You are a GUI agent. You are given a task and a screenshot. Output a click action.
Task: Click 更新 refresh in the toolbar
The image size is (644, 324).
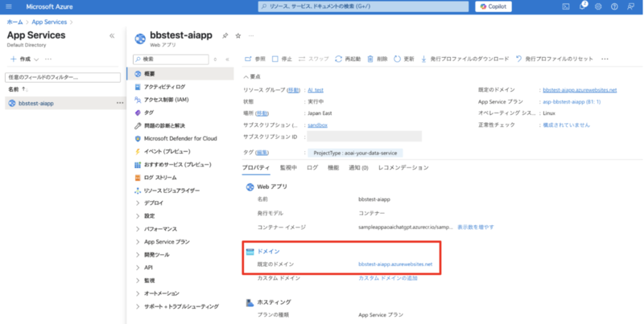point(404,59)
